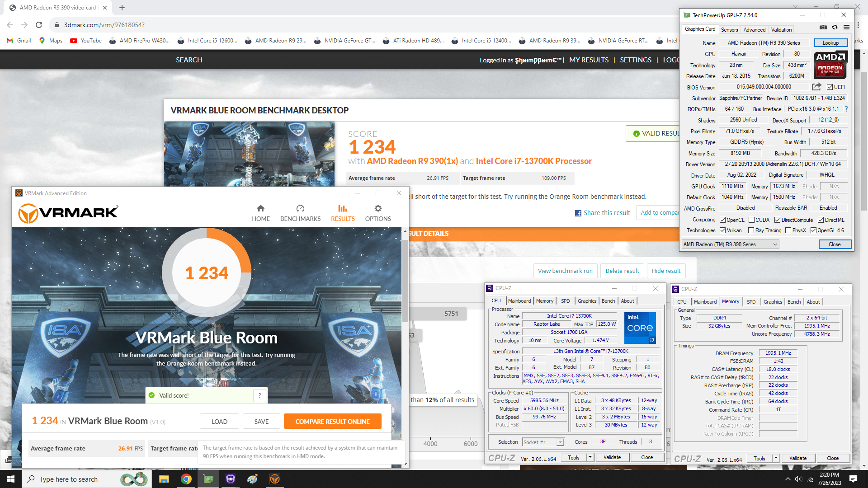Toggle the PhysX checkbox
868x488 pixels.
pos(788,230)
